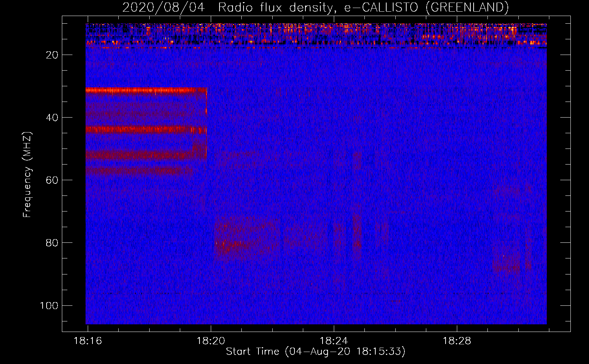
Task: Click the plot title '2020/08/04 Radio flux density'
Action: click(316, 7)
